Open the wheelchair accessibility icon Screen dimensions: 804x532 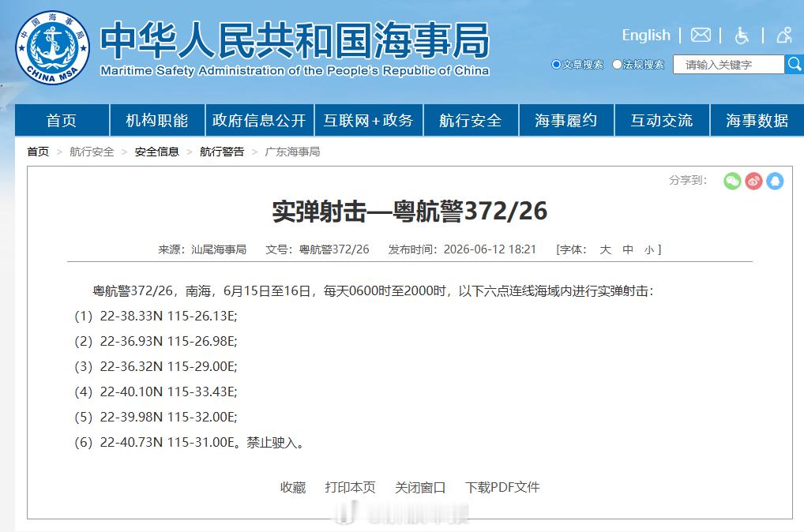point(742,36)
